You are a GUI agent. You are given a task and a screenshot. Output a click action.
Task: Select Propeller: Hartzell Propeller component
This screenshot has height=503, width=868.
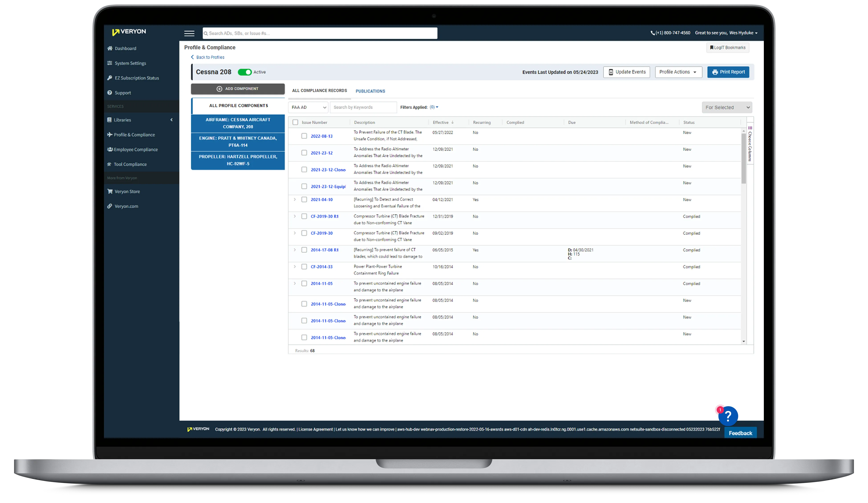coord(238,160)
